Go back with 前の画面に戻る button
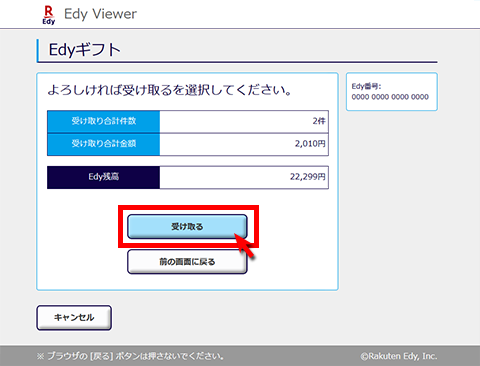The image size is (480, 366). point(187,262)
